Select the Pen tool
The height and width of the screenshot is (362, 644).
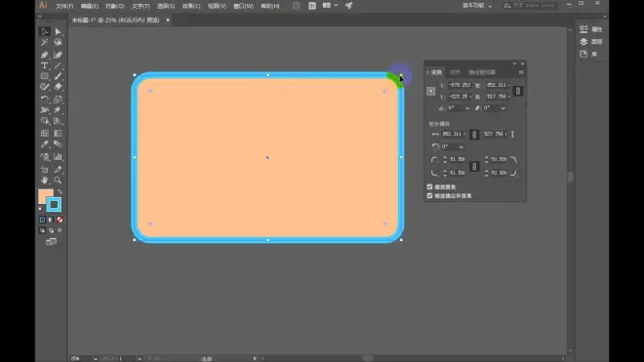tap(44, 55)
